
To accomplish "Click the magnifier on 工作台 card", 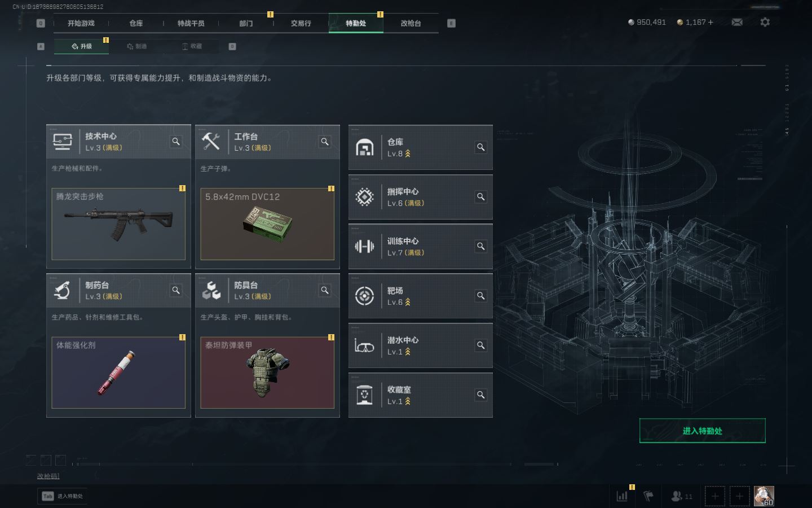I will click(325, 142).
